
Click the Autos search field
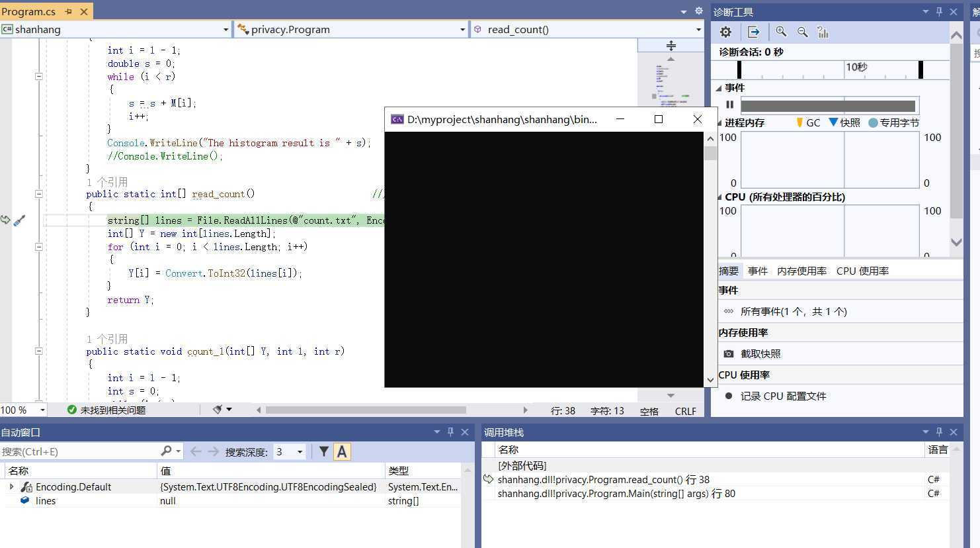click(79, 451)
